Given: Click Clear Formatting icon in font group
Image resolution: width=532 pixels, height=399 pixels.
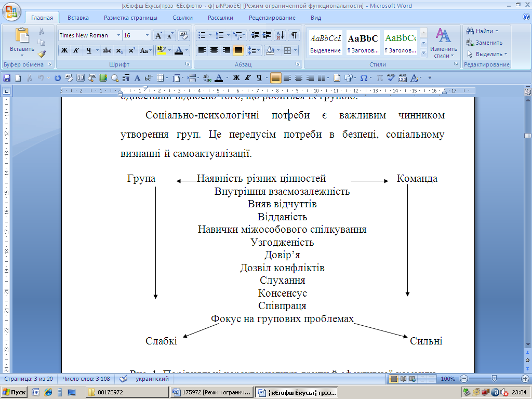Looking at the screenshot, I should 183,35.
